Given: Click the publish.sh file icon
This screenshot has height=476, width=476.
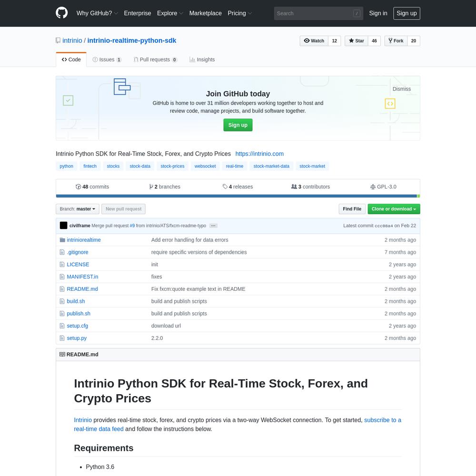Looking at the screenshot, I should [x=62, y=314].
